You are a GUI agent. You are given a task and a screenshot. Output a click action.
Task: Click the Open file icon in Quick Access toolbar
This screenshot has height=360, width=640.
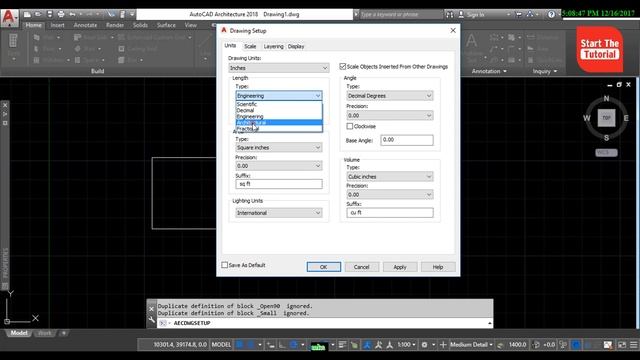coord(38,14)
